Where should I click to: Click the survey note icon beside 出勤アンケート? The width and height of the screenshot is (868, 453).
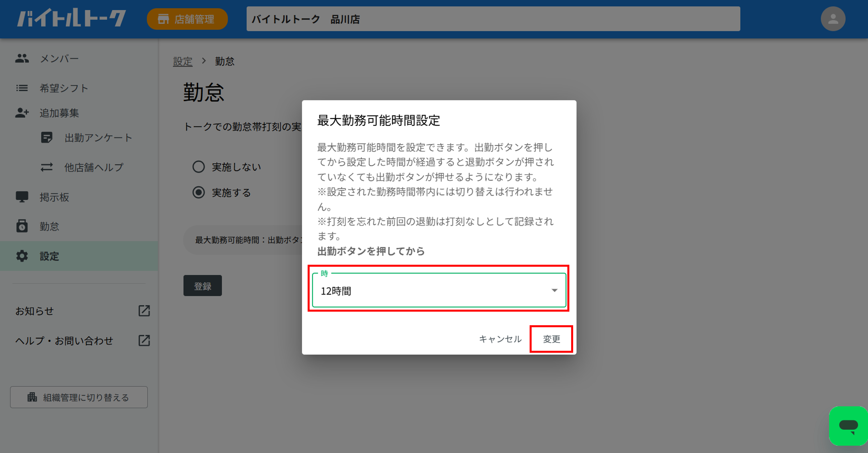pyautogui.click(x=47, y=138)
